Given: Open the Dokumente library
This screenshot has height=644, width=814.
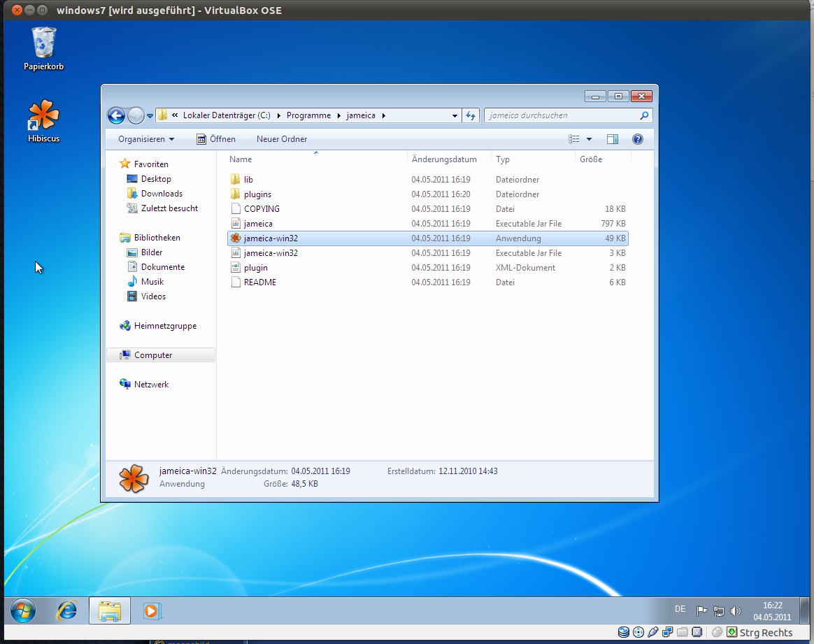Looking at the screenshot, I should [x=156, y=266].
